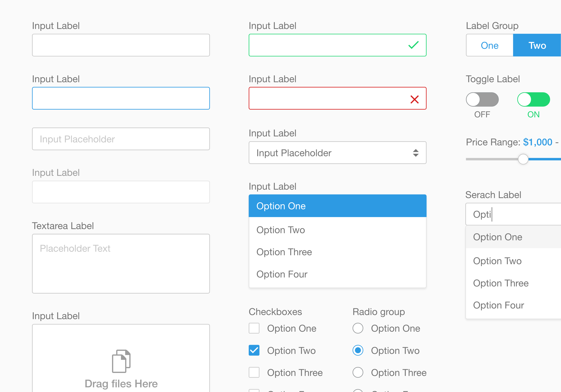
Task: Click the green checkmark validation icon
Action: pos(413,45)
